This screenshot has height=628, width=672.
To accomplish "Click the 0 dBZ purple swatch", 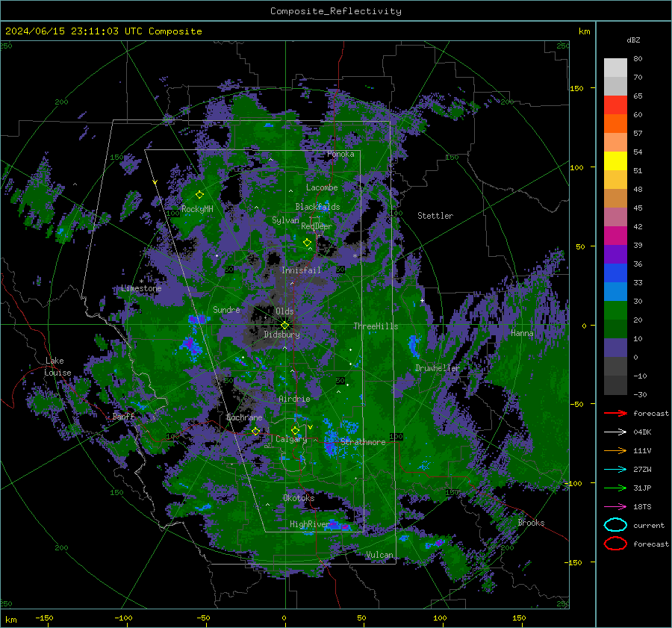I will point(615,348).
